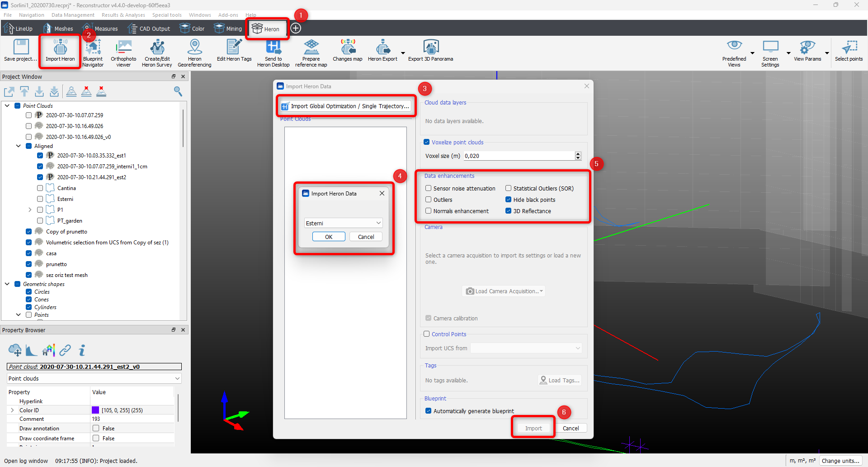Click the search magnifier in Project Window

pyautogui.click(x=178, y=92)
